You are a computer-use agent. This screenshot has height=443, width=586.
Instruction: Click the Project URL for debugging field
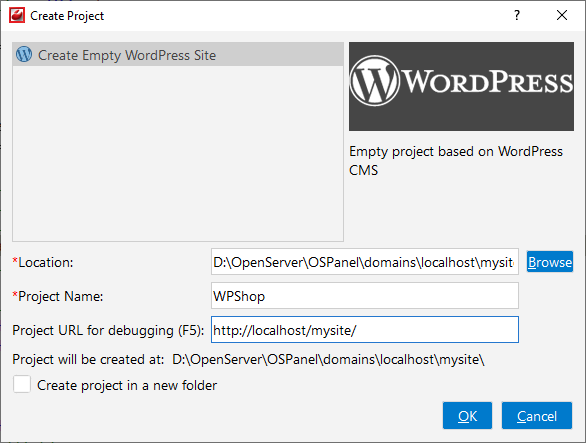coord(364,330)
